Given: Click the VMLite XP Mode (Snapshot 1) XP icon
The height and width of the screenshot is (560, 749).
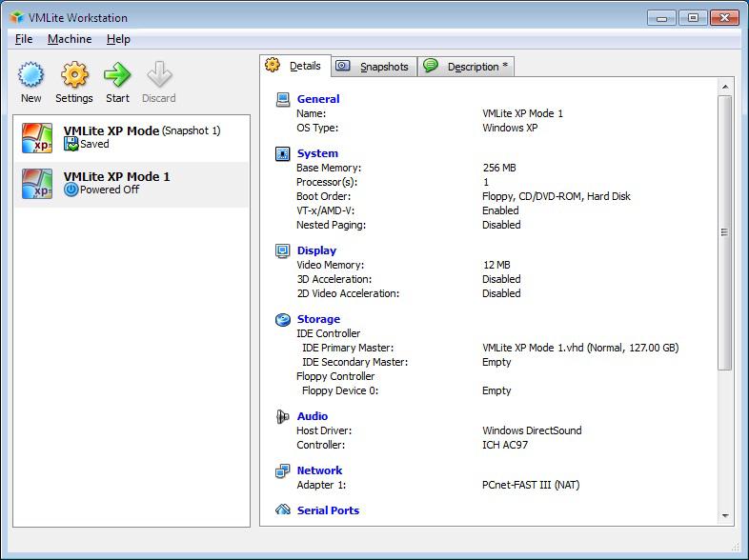Looking at the screenshot, I should point(37,138).
